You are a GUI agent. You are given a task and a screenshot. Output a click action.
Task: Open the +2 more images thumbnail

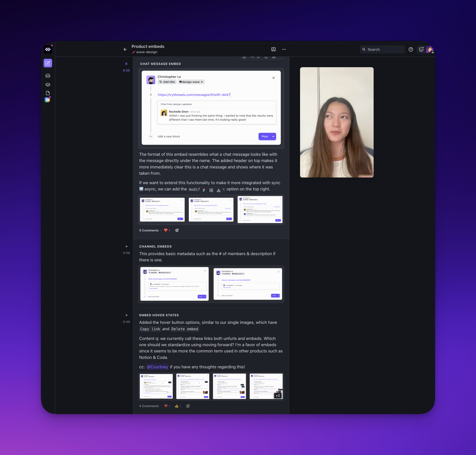(x=266, y=386)
